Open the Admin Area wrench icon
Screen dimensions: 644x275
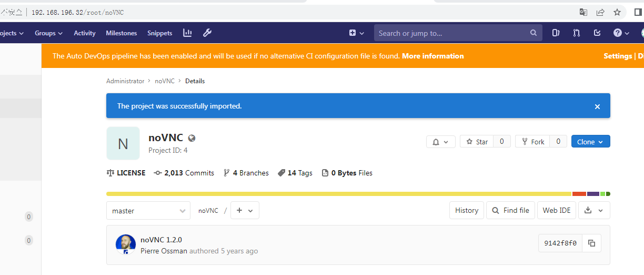pos(207,33)
